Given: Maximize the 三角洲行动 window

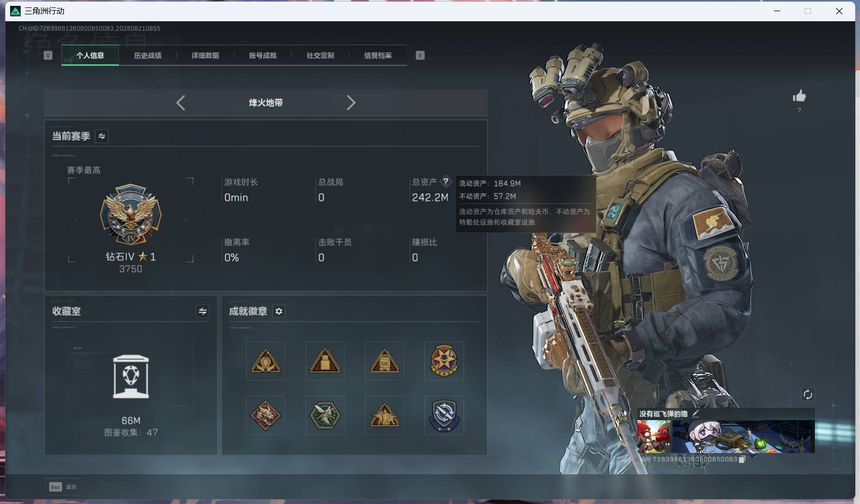Looking at the screenshot, I should point(808,11).
